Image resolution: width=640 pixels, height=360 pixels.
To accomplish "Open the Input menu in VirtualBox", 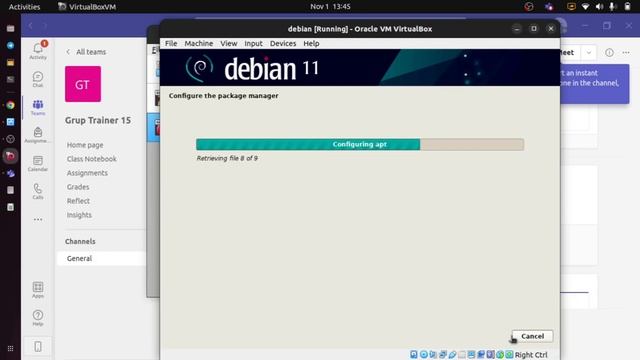I will coord(253,43).
